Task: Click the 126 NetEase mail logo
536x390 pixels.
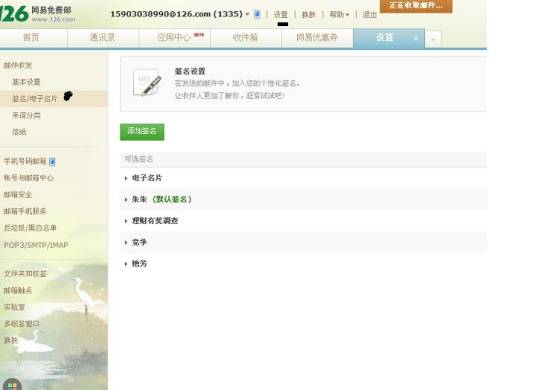Action: (x=37, y=14)
